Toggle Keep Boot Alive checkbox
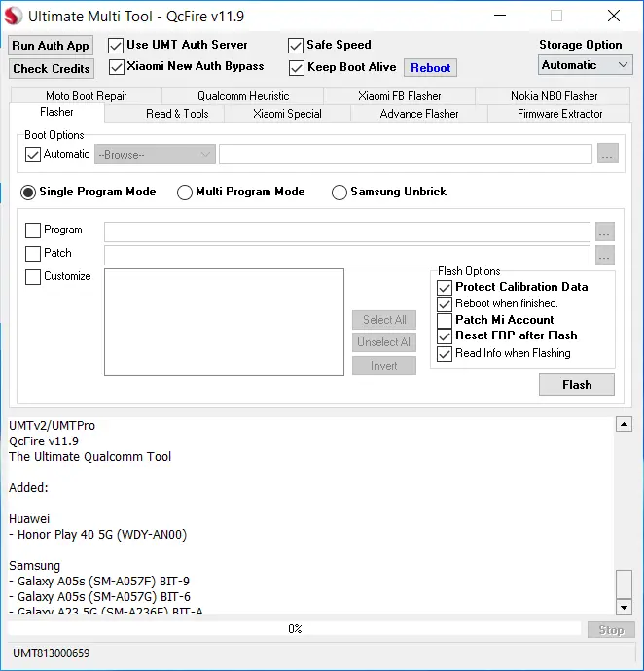The image size is (644, 671). coord(297,68)
